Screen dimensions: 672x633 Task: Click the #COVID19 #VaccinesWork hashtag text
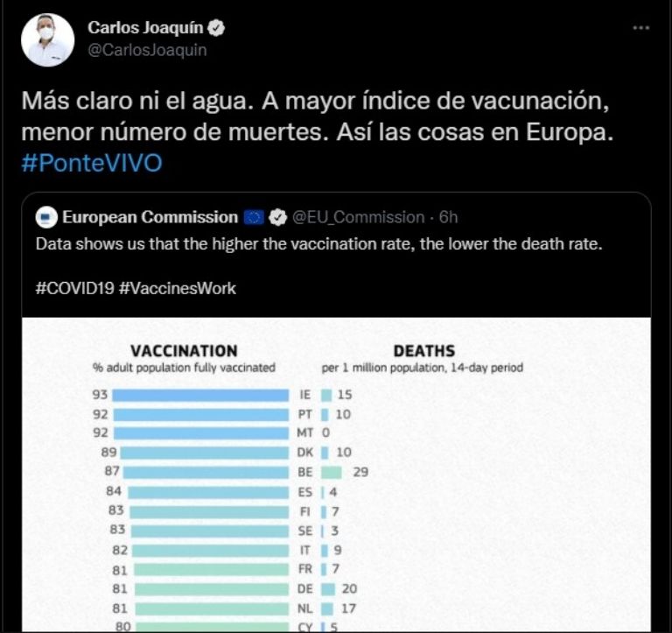click(x=136, y=288)
